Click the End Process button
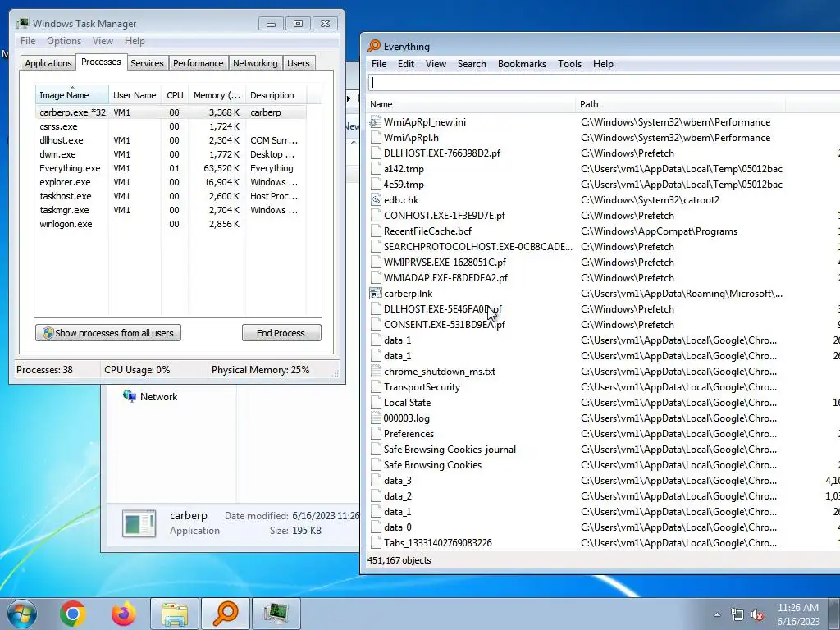840x630 pixels. coord(281,333)
